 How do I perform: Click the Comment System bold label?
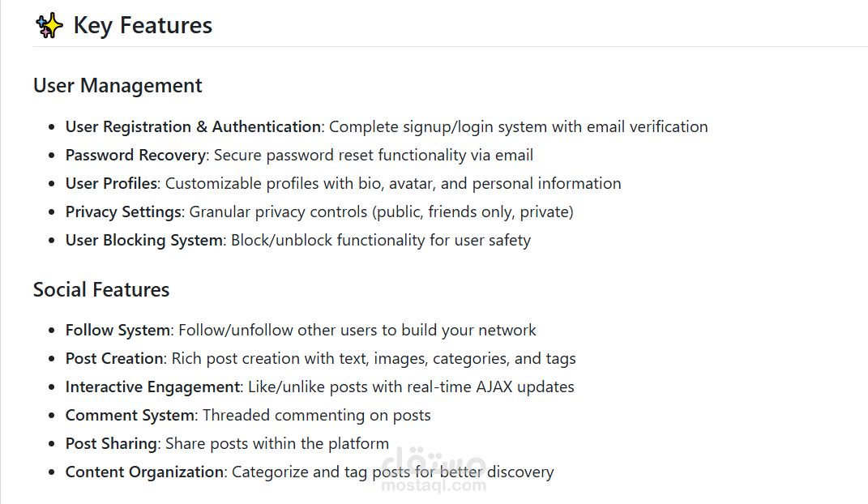click(130, 416)
